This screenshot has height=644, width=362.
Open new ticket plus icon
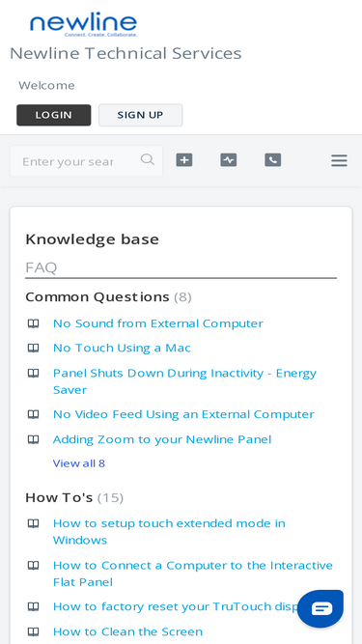click(184, 159)
